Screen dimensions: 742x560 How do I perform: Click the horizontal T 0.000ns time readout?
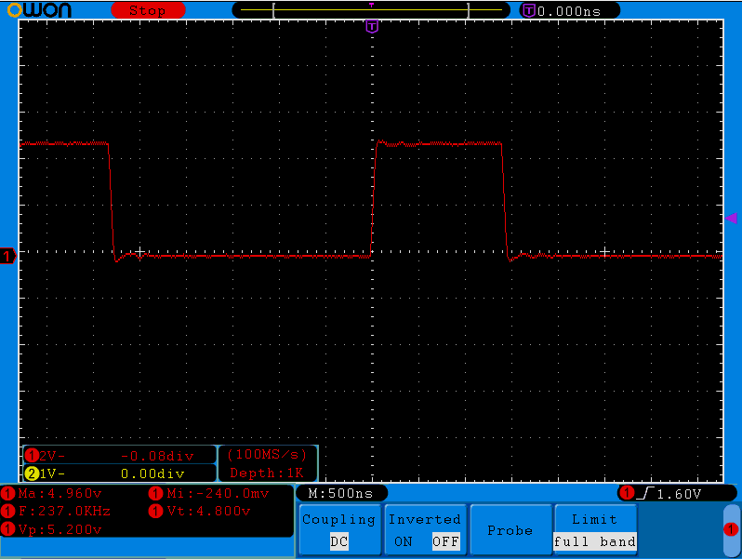pyautogui.click(x=570, y=10)
